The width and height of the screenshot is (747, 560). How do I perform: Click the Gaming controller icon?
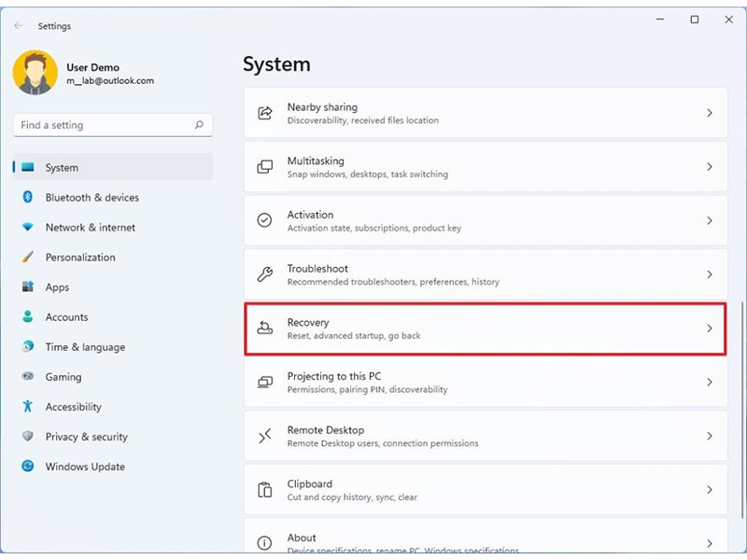27,377
